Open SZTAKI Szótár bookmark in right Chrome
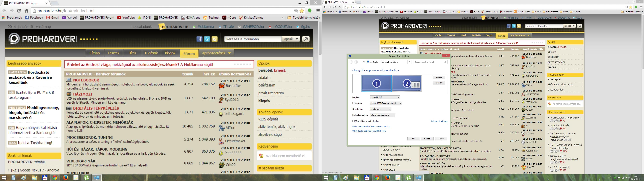The width and height of the screenshot is (644, 181). 522,12
